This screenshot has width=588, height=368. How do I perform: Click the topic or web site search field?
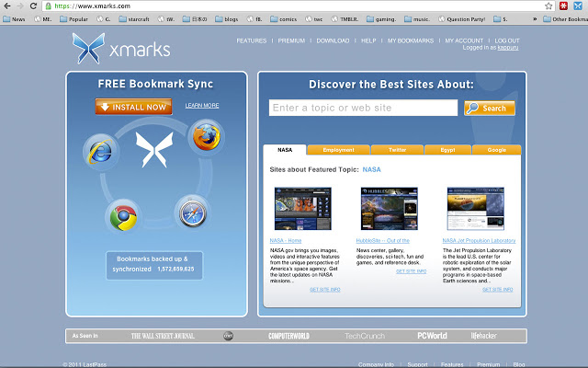pos(364,108)
